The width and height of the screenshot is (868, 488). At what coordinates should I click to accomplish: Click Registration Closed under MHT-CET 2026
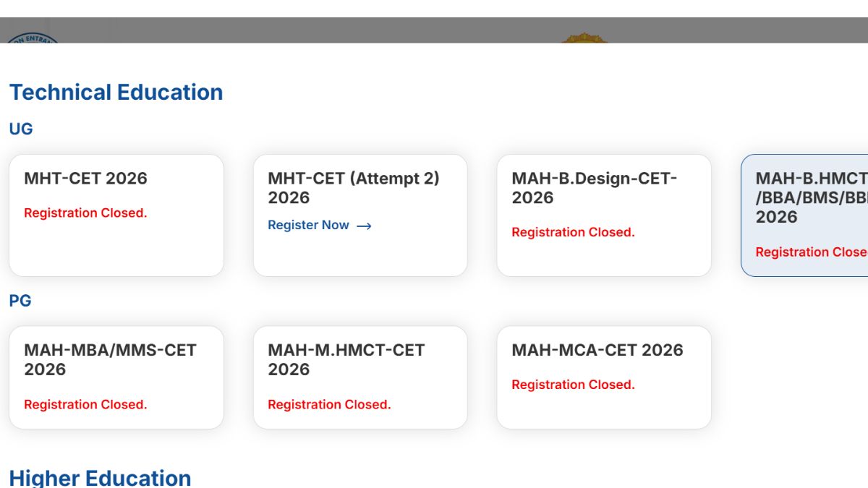(x=85, y=213)
